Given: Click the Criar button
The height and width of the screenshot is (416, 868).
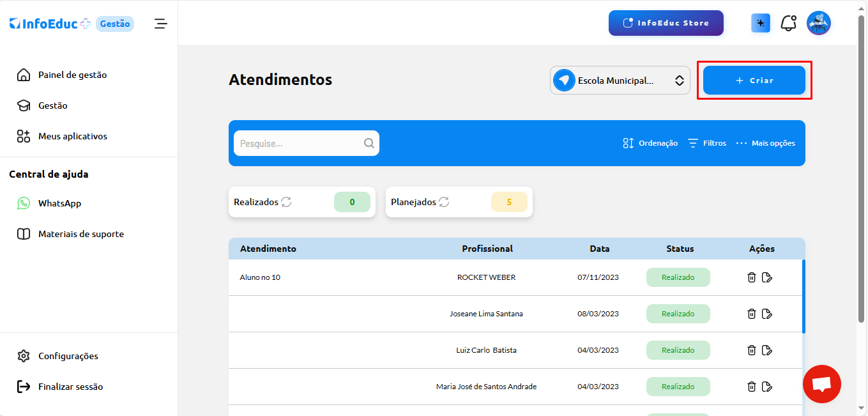Looking at the screenshot, I should tap(754, 81).
